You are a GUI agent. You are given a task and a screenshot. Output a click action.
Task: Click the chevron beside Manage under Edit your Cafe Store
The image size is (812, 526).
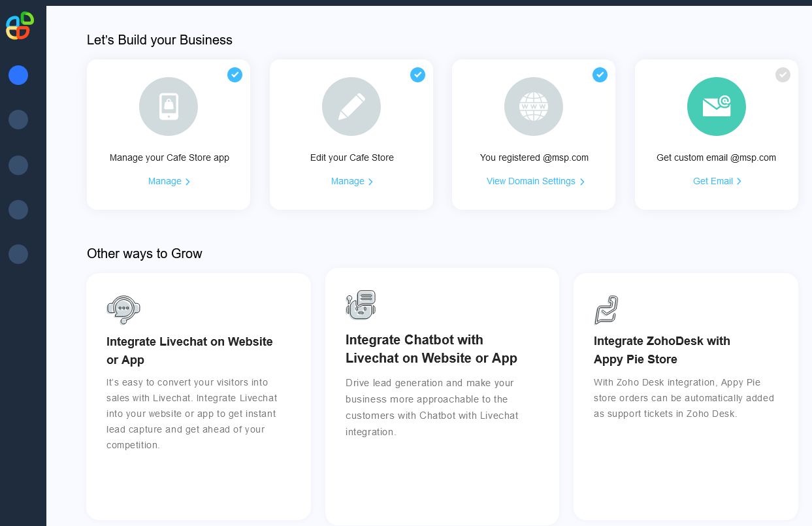370,182
